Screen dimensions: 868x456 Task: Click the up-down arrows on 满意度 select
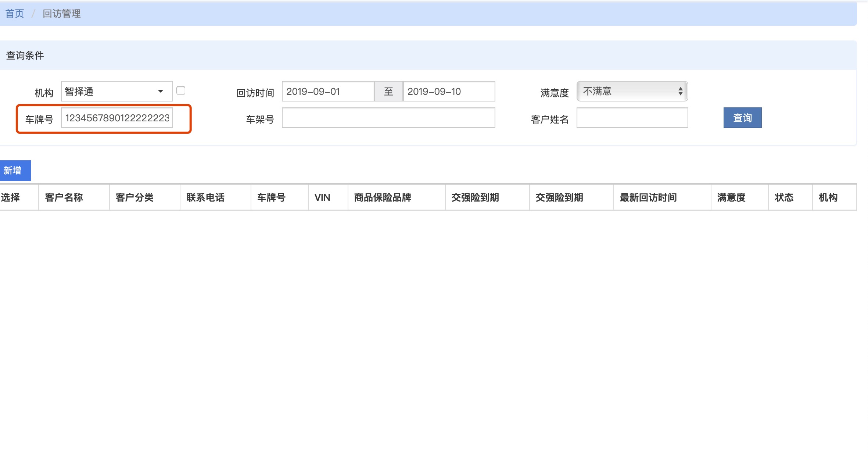tap(681, 91)
